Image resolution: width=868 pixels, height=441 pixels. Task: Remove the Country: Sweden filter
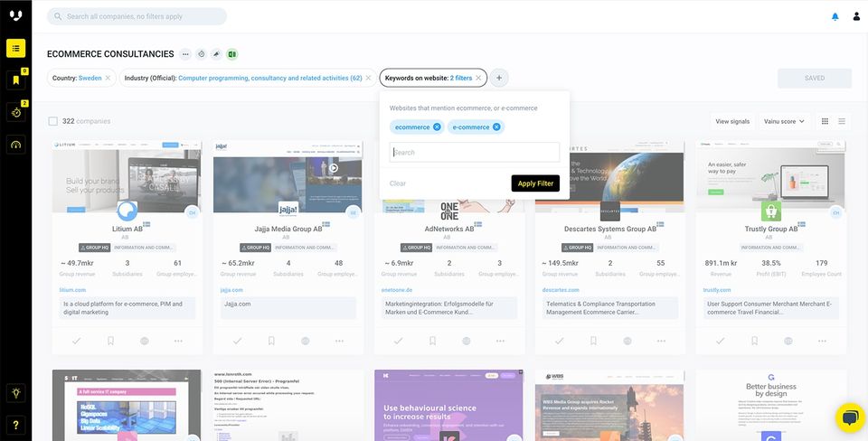[108, 78]
